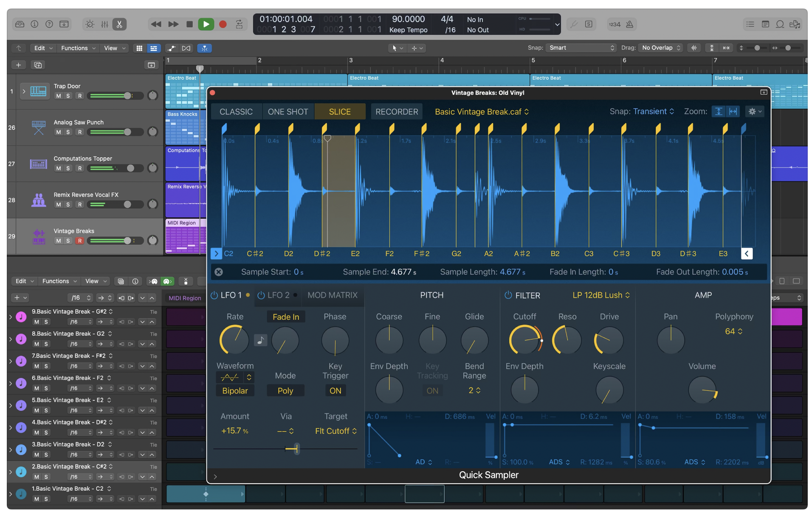Toggle LFO 2 power button
Viewport: 812px width, 515px height.
[261, 295]
